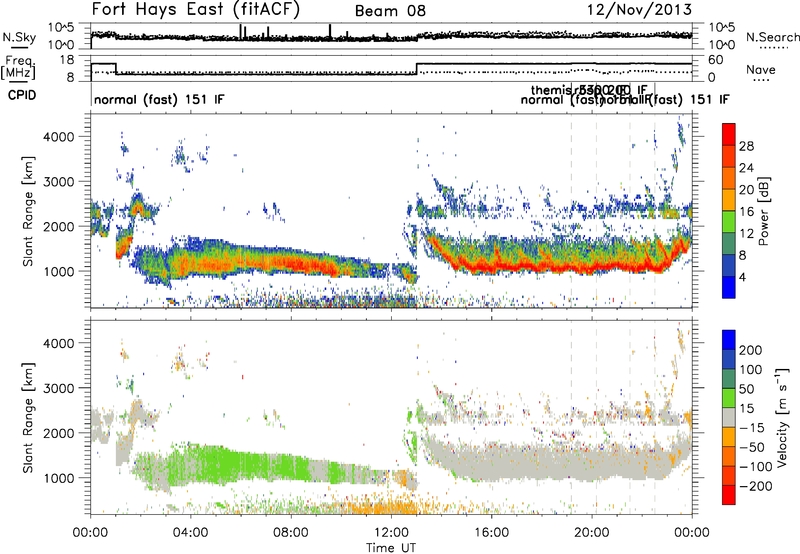This screenshot has width=800, height=554.
Task: Click the 'Time UT' axis title
Action: [x=391, y=548]
